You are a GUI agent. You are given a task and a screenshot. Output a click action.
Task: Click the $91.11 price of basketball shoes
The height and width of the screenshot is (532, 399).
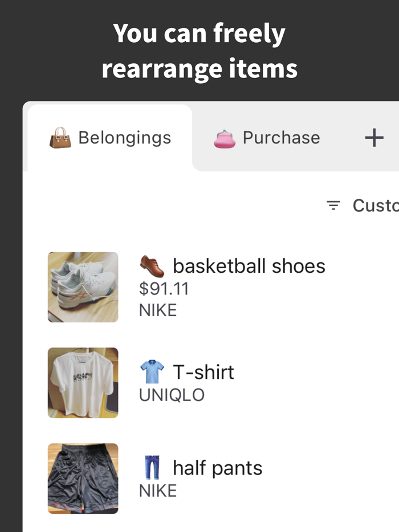tap(164, 288)
